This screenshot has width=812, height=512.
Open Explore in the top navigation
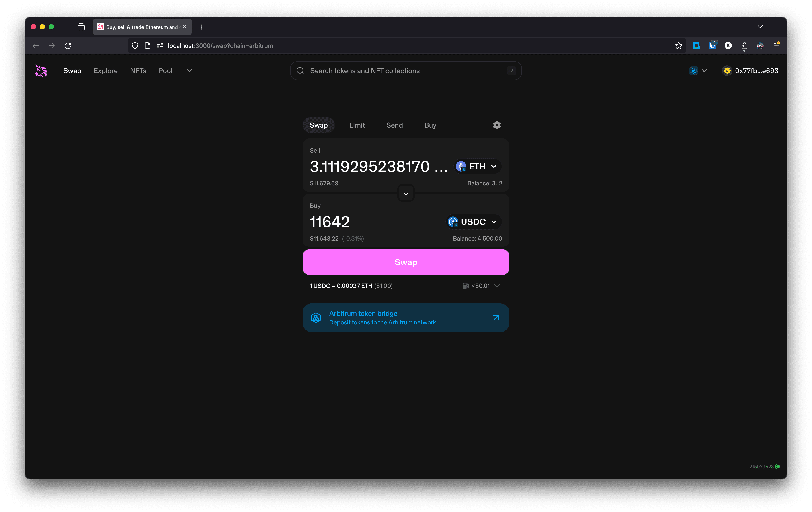[106, 71]
